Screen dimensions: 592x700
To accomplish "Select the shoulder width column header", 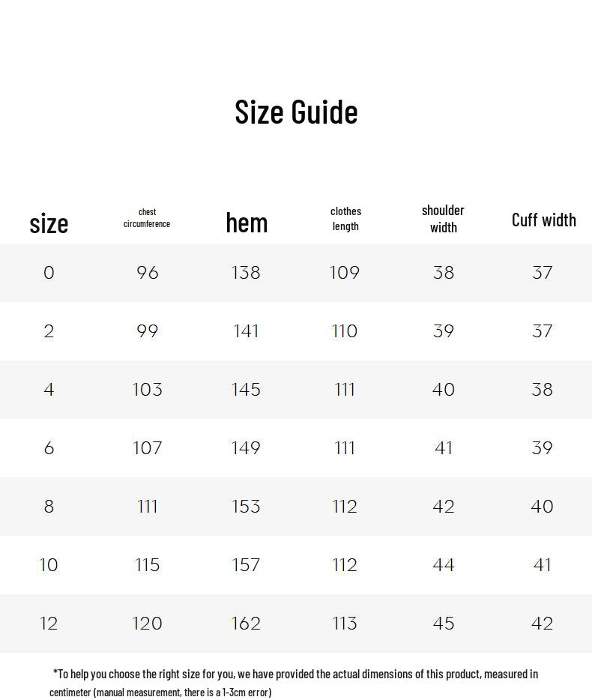I will point(443,219).
